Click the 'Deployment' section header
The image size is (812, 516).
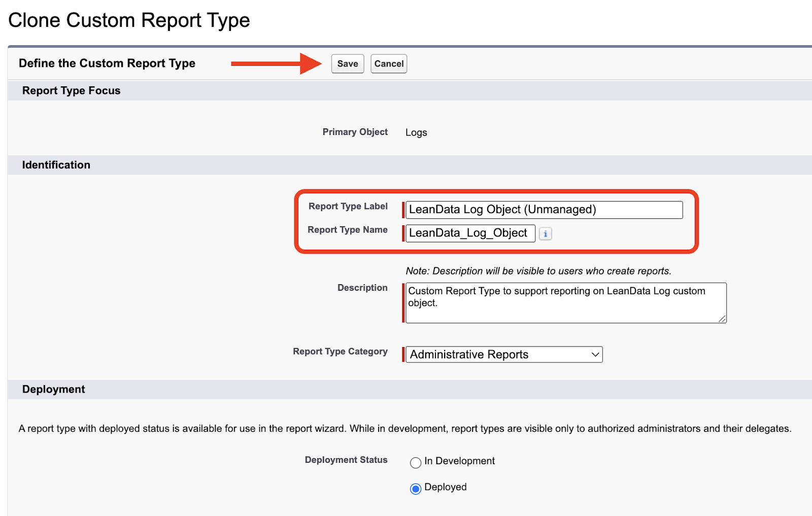click(54, 389)
